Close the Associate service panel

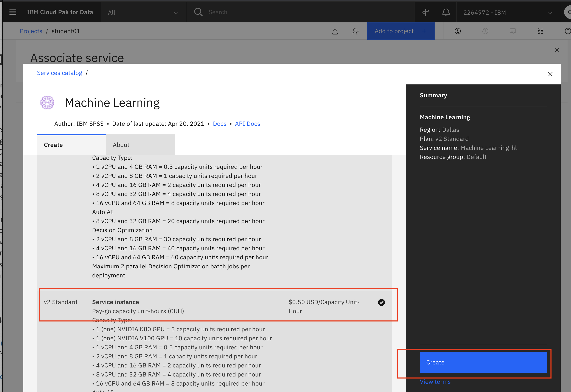pos(557,50)
